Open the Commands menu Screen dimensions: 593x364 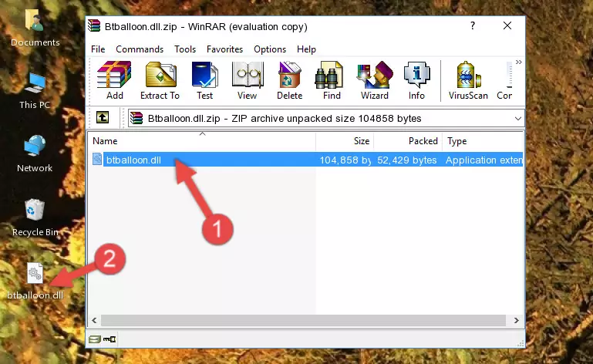coord(140,49)
